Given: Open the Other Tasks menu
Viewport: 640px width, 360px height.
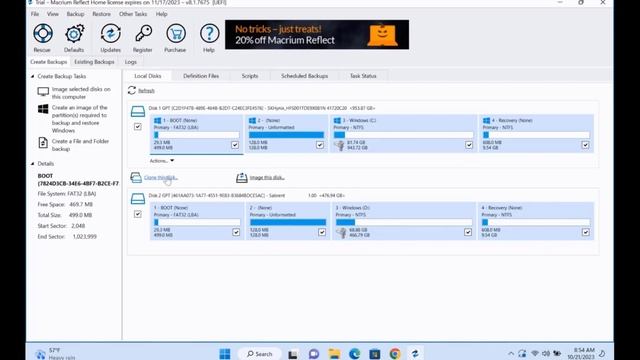Looking at the screenshot, I should pyautogui.click(x=133, y=14).
